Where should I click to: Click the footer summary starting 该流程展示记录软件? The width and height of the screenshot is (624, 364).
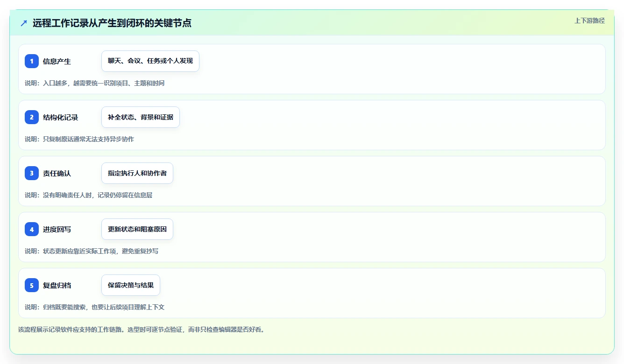coord(142,329)
